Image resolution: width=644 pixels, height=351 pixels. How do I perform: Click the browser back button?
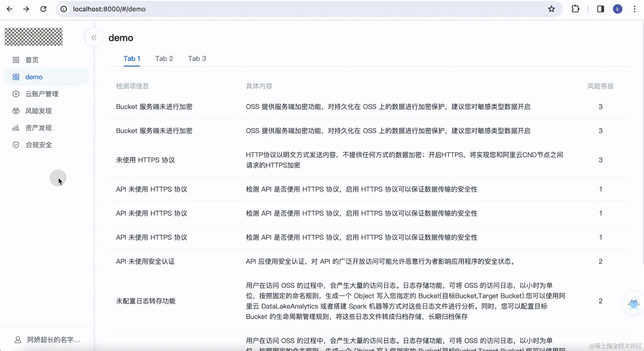tap(10, 9)
